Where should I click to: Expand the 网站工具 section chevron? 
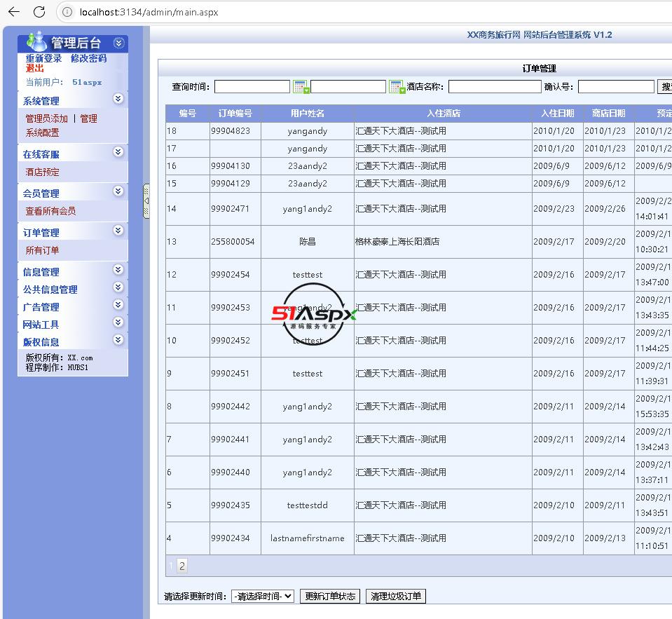(118, 323)
